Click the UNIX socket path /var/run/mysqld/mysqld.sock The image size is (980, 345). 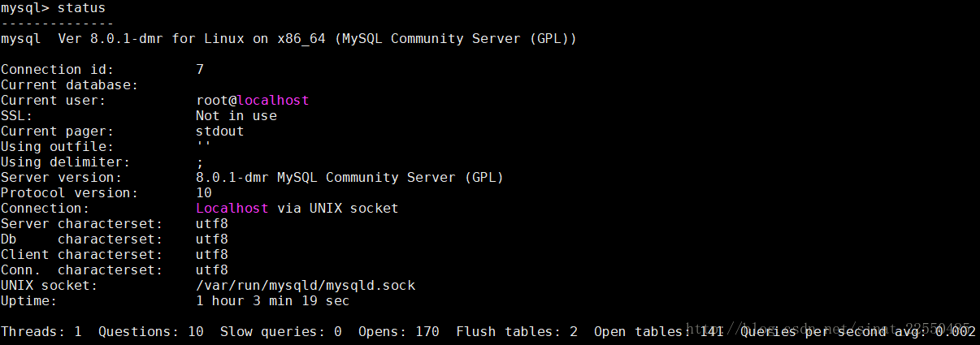pos(306,286)
